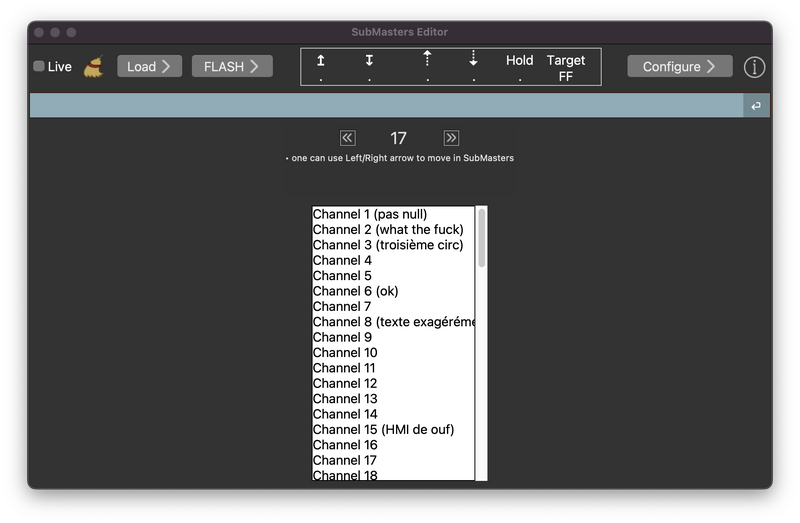Image resolution: width=800 pixels, height=523 pixels.
Task: Enable the Live checkbox
Action: [x=39, y=67]
